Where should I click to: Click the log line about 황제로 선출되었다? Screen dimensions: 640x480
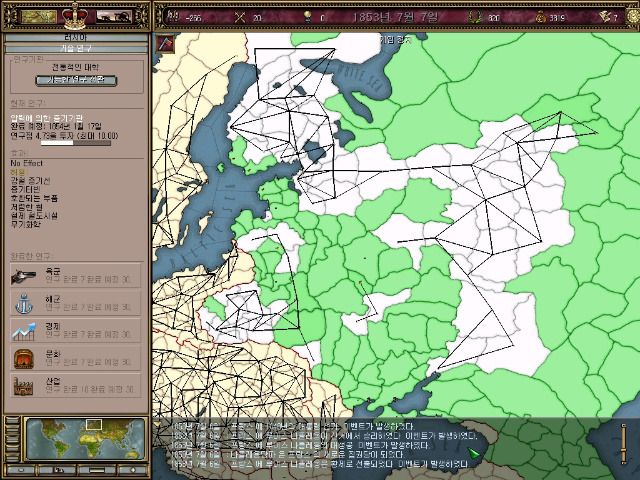pyautogui.click(x=321, y=464)
